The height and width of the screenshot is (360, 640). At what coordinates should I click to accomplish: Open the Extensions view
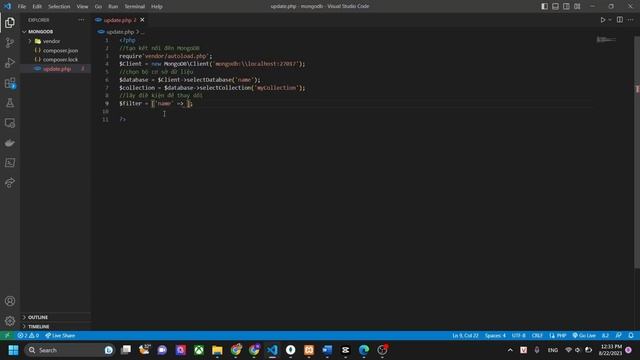[x=10, y=83]
